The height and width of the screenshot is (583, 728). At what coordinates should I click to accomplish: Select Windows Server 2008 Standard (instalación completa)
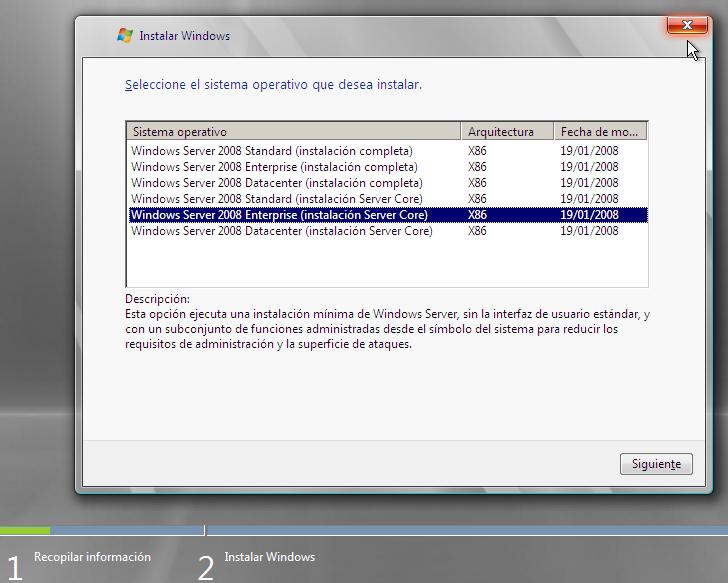(272, 151)
